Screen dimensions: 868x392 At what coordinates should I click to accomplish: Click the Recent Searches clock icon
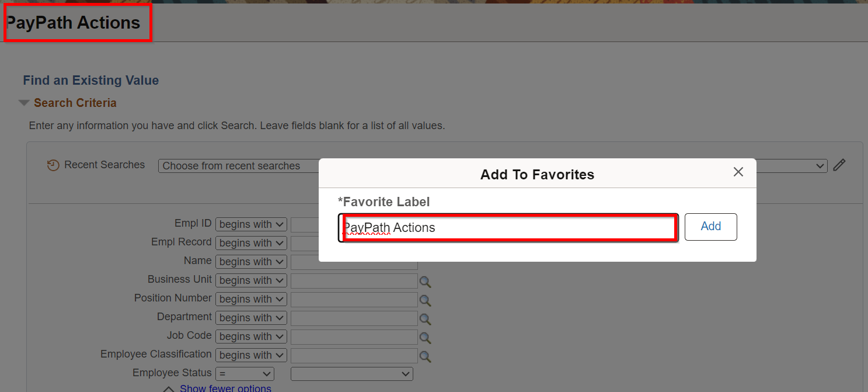click(x=53, y=165)
